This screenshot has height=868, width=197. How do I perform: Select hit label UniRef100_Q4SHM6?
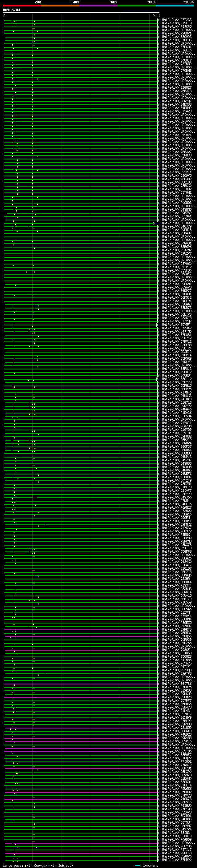(x=177, y=210)
